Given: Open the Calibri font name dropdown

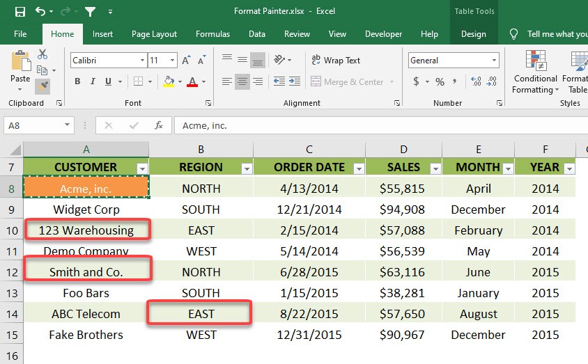Looking at the screenshot, I should 143,61.
